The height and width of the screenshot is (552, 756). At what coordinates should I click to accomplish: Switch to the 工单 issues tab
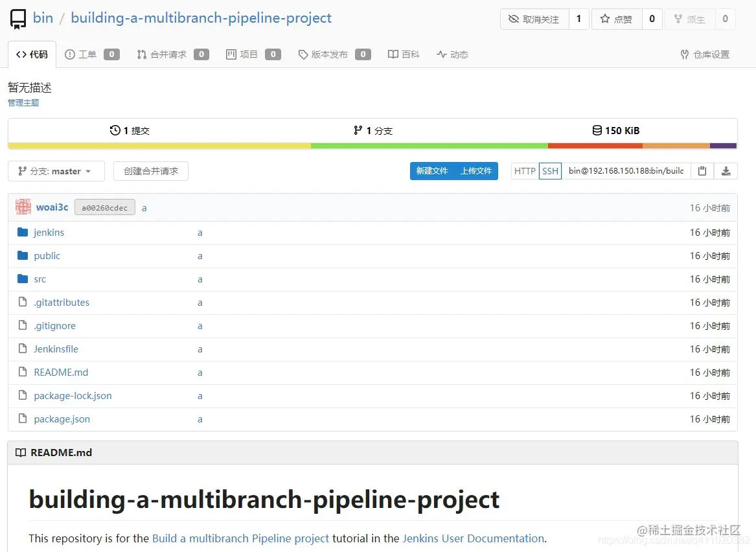[92, 54]
